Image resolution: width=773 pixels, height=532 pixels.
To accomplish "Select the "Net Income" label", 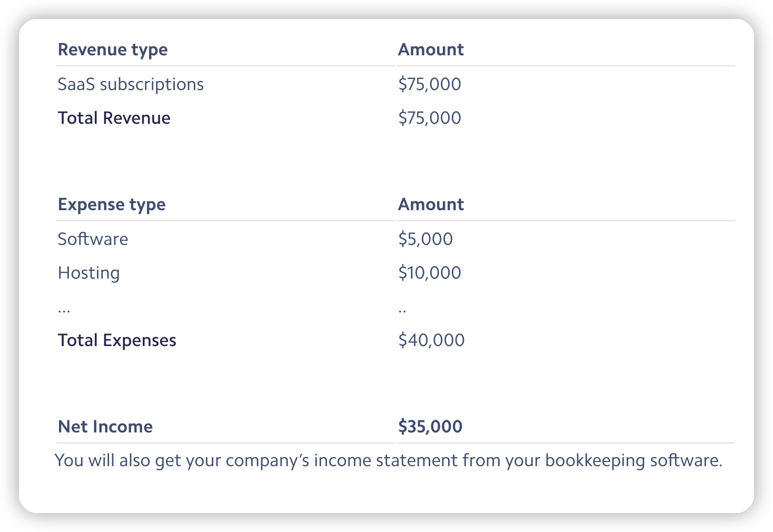I will click(105, 427).
